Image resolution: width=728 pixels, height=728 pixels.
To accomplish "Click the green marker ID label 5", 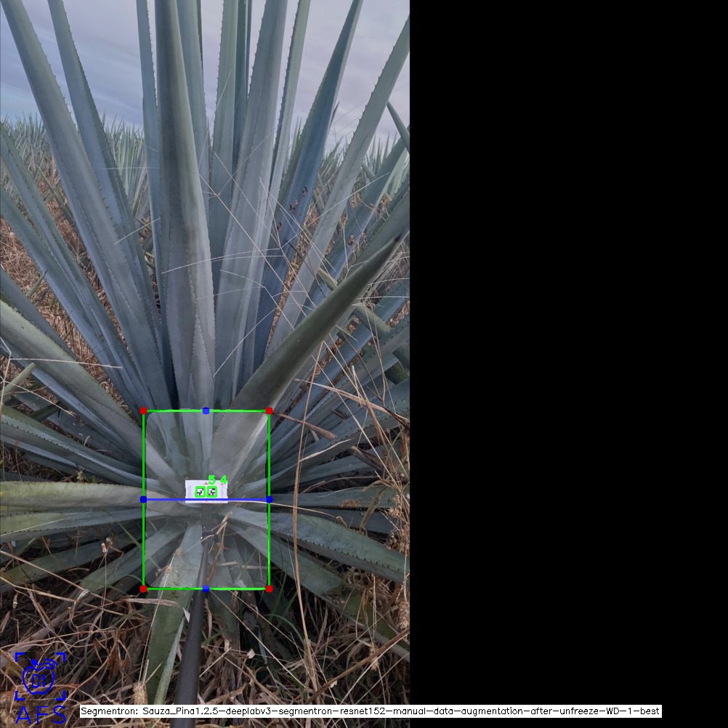I will [211, 480].
